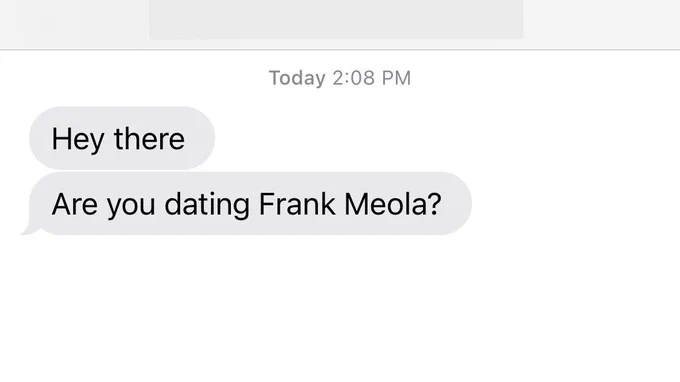Click the word "dating" in second bubble

point(207,205)
